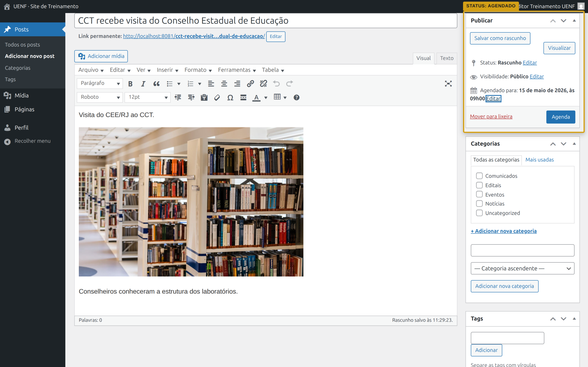Toggle distraction-free fullscreen mode icon
The image size is (588, 367).
pos(448,84)
